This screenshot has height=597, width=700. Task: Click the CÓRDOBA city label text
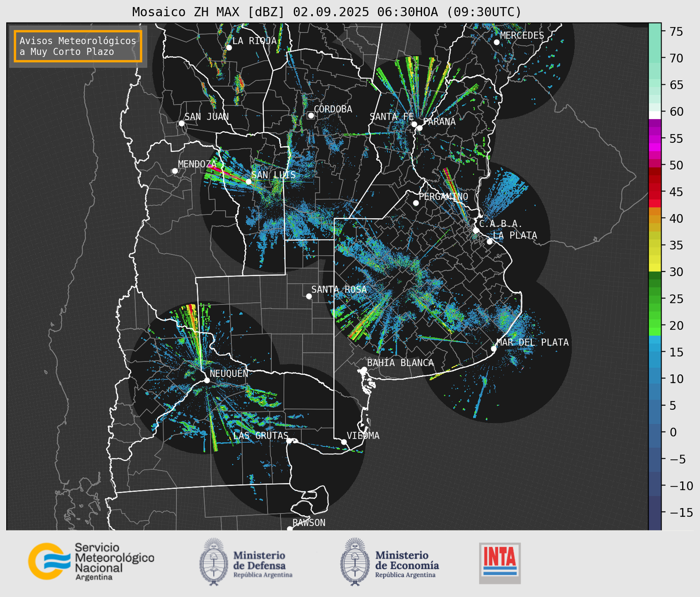[333, 109]
